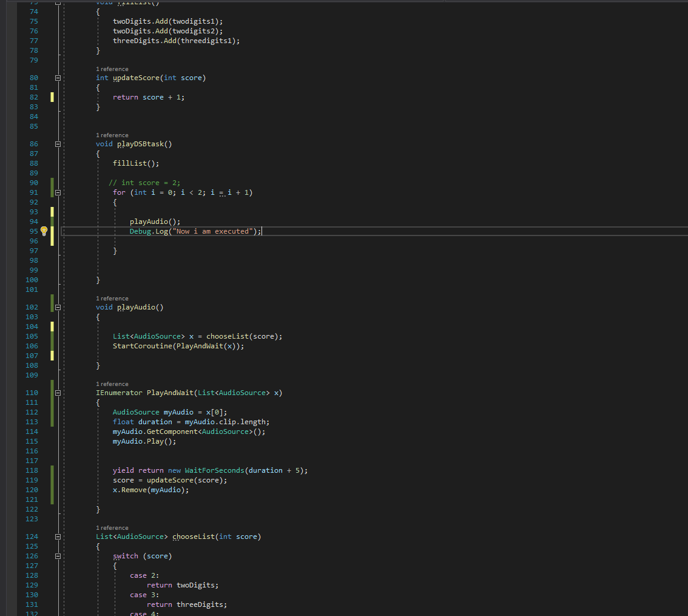Collapse the playDSBtask method fold toggle

(x=58, y=144)
